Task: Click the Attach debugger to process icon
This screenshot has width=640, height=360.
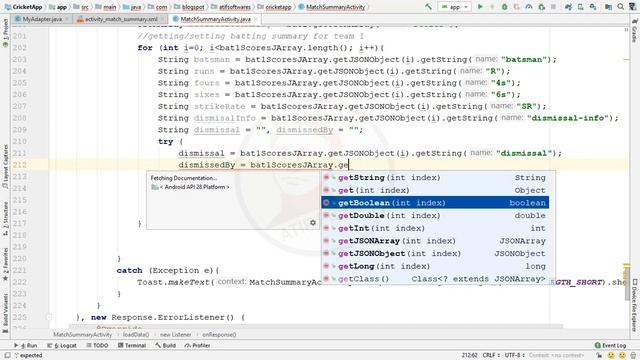Action: 542,7
